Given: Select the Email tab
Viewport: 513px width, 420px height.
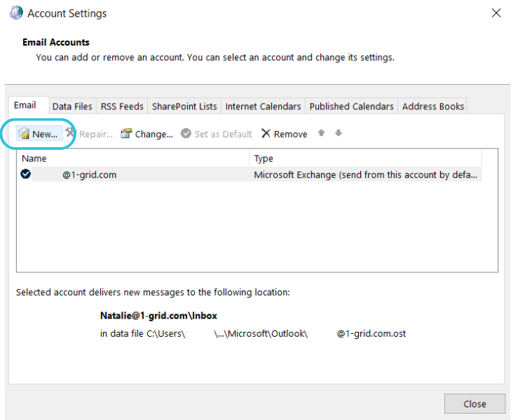Looking at the screenshot, I should click(25, 106).
